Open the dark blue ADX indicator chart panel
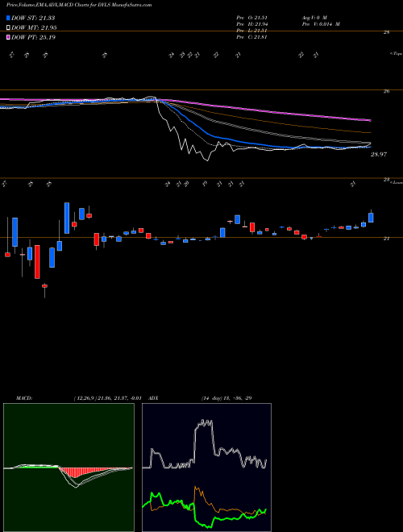403x532 pixels. point(206,468)
